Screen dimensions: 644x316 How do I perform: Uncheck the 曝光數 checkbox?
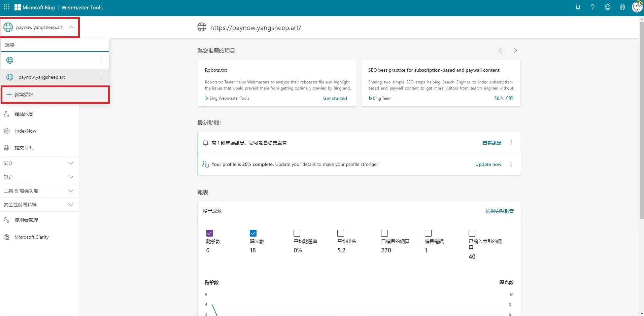[x=253, y=233]
